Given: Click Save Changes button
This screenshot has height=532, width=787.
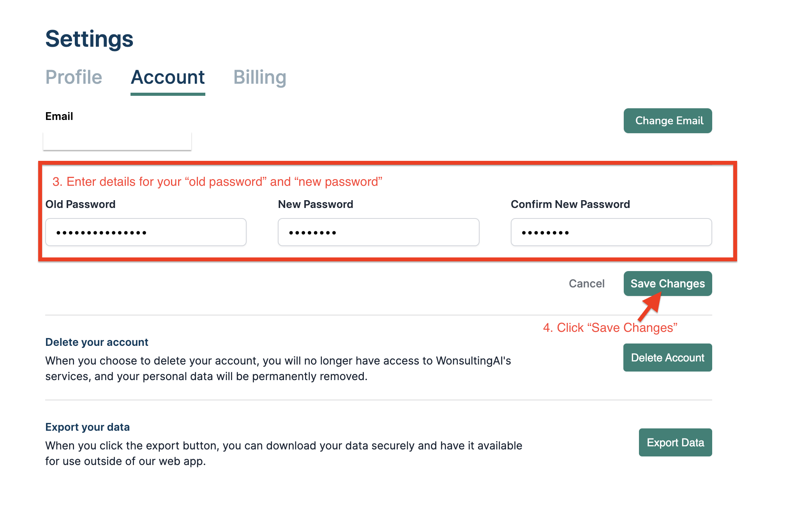Looking at the screenshot, I should pyautogui.click(x=668, y=284).
